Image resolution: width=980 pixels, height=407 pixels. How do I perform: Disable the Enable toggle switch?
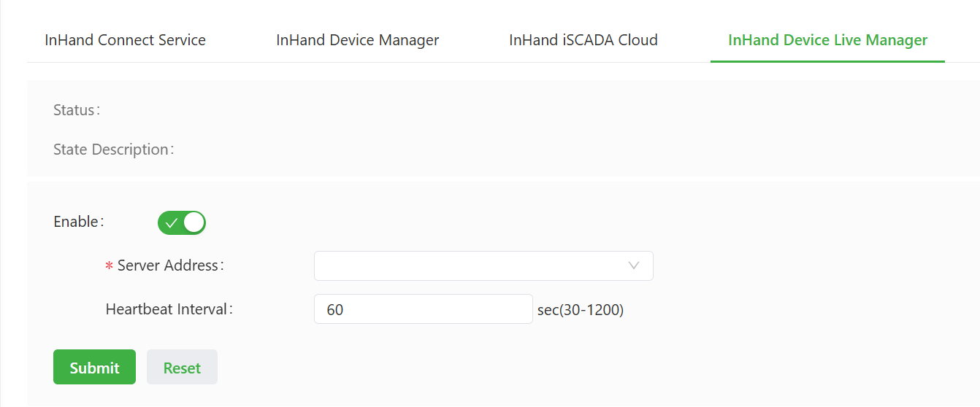181,223
